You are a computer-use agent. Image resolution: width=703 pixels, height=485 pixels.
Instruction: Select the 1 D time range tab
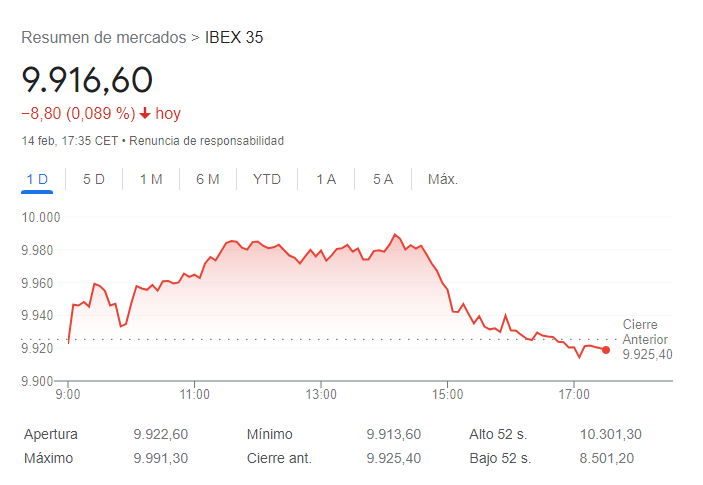click(37, 179)
